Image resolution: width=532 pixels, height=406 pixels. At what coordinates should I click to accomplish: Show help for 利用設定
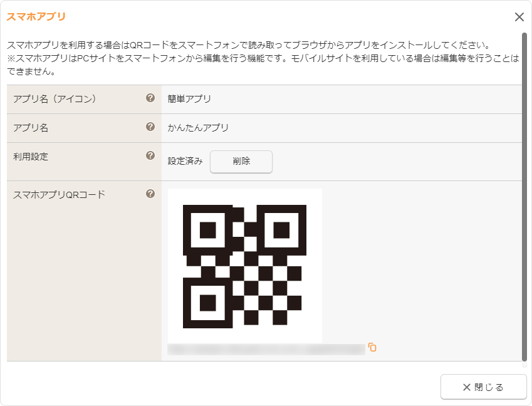(150, 156)
